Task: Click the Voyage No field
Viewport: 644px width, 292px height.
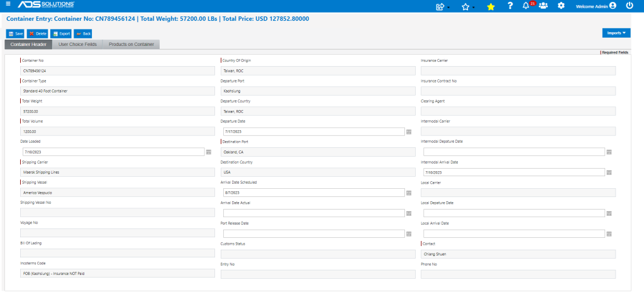Action: click(118, 233)
